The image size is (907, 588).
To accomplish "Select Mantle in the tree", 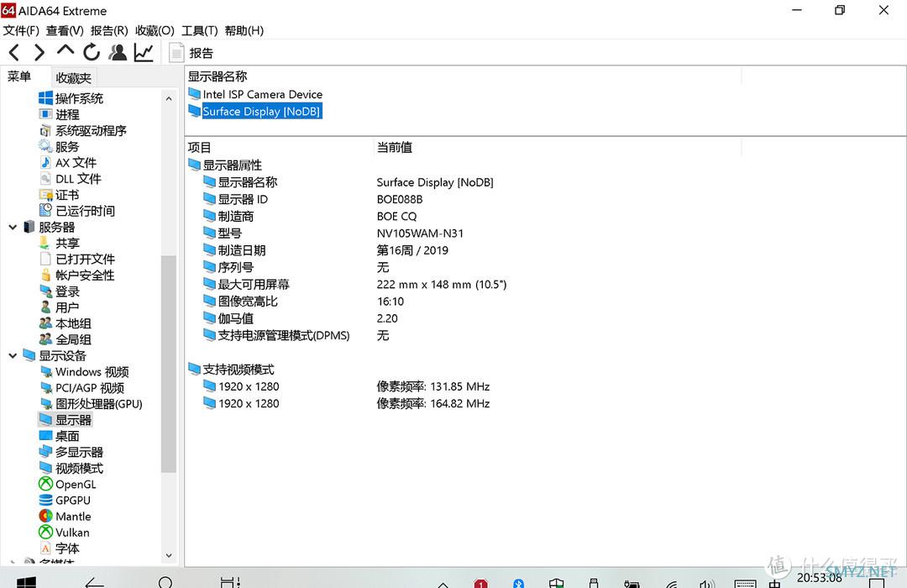I will (x=66, y=517).
